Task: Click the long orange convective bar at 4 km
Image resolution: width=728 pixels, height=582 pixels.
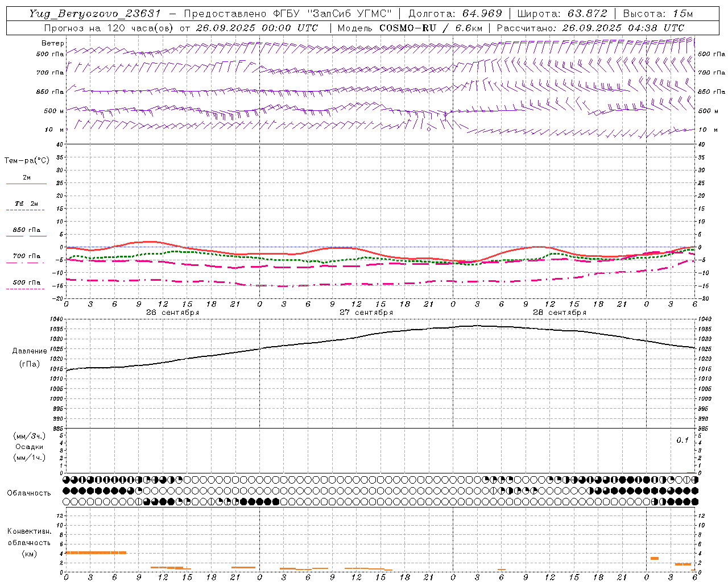Action: point(96,552)
